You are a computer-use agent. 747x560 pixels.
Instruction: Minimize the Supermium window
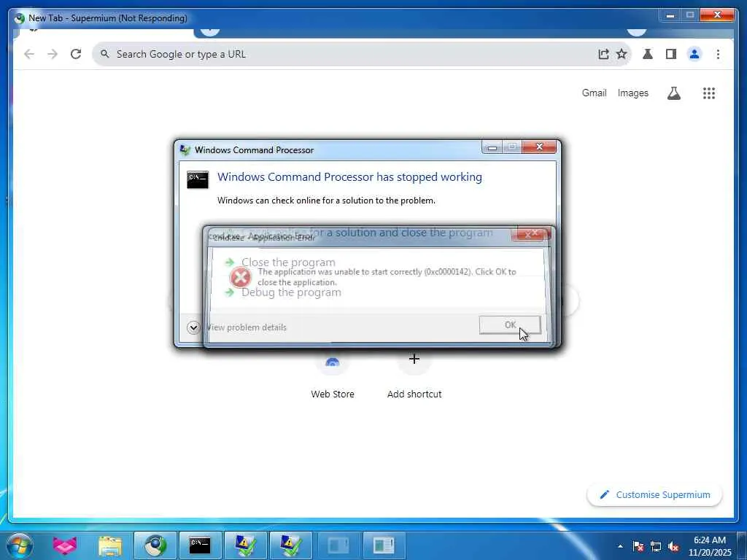[670, 15]
